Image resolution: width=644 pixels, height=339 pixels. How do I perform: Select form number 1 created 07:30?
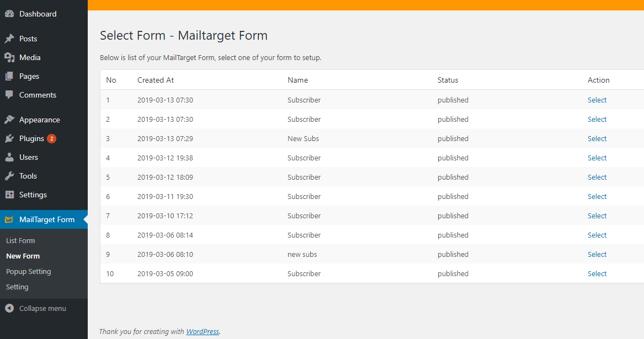coord(597,100)
